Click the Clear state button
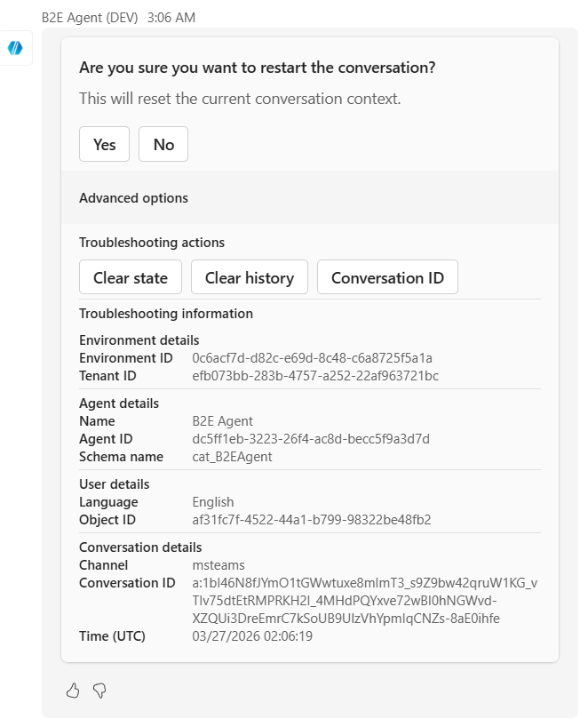This screenshot has width=588, height=727. click(x=131, y=277)
